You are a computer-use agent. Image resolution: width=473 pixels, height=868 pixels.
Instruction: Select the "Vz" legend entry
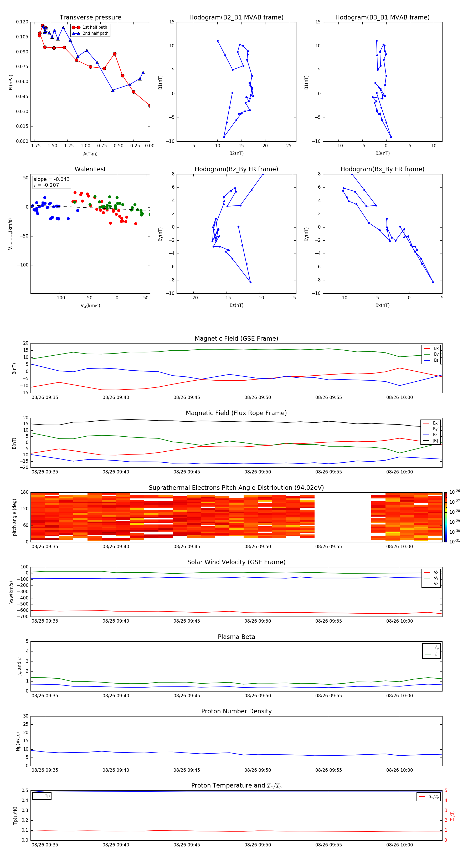pos(431,584)
